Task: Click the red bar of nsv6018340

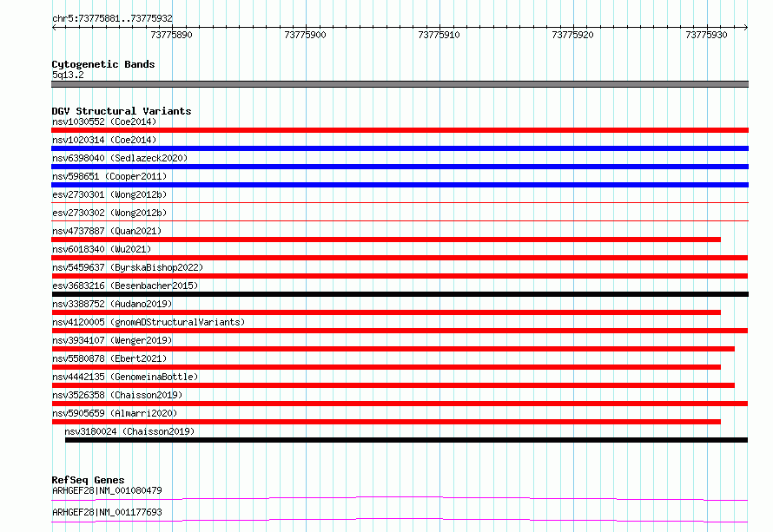Action: tap(400, 258)
